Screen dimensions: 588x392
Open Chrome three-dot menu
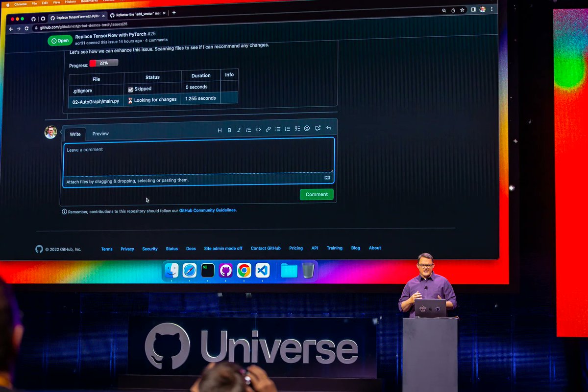pyautogui.click(x=491, y=9)
